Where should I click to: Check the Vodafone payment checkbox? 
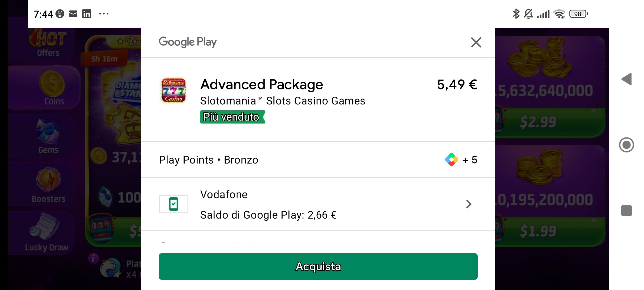click(173, 204)
